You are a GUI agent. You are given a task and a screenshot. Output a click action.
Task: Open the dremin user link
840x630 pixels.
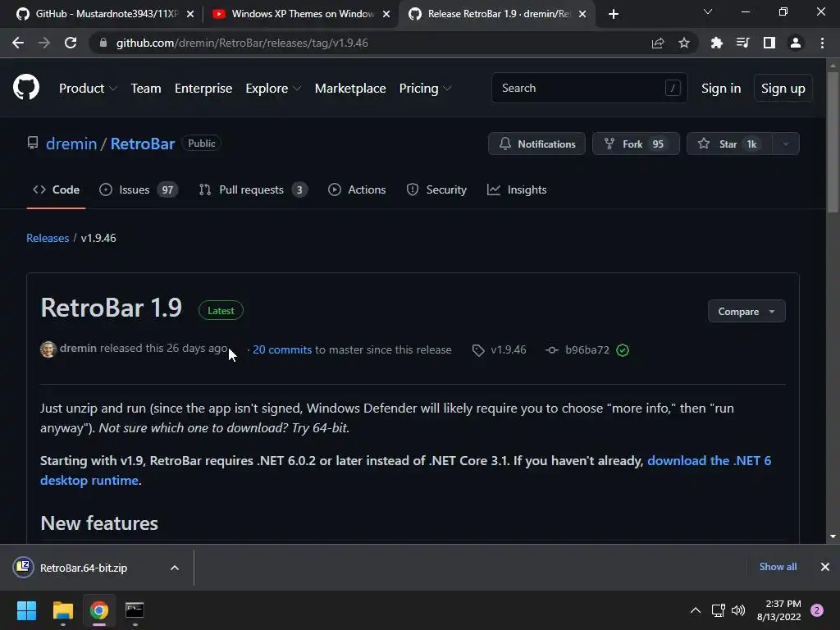71,144
